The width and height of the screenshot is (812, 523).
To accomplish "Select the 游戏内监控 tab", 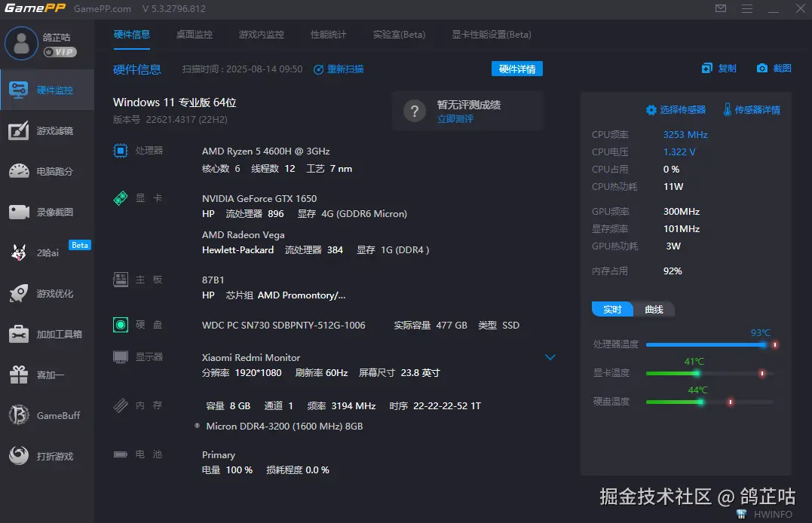I will coord(261,35).
